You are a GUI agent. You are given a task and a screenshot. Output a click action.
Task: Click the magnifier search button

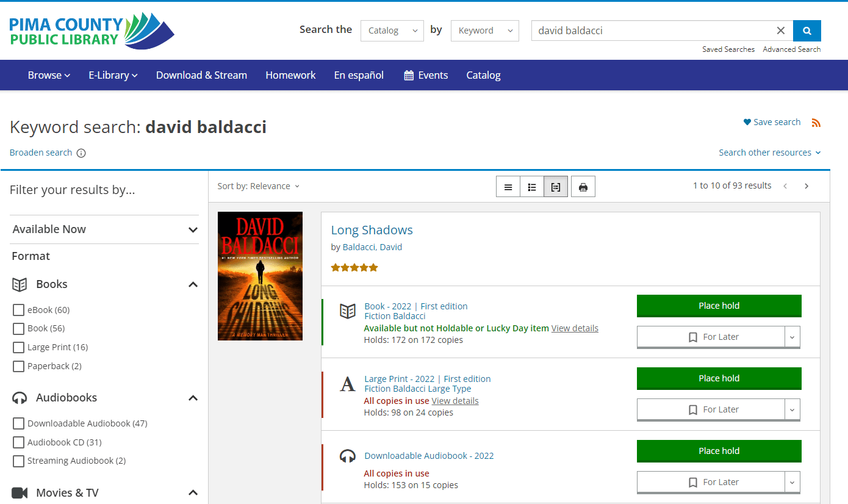(807, 31)
